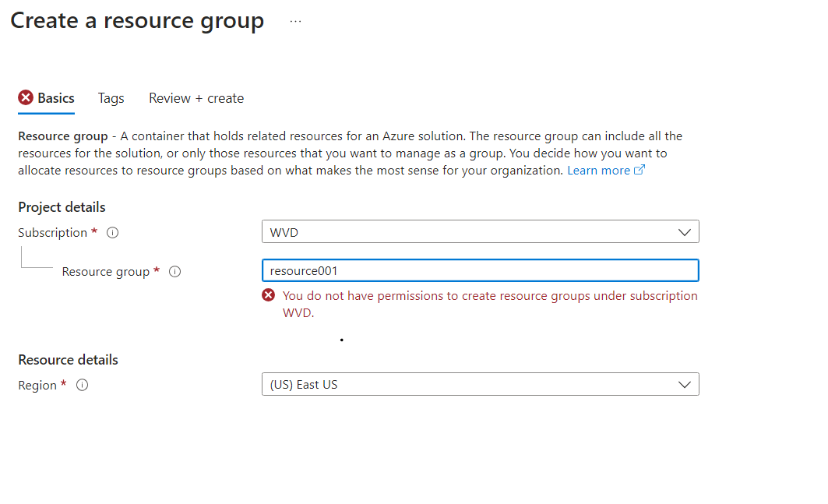
Task: Click the red asterisk next to Subscription
Action: pyautogui.click(x=93, y=232)
